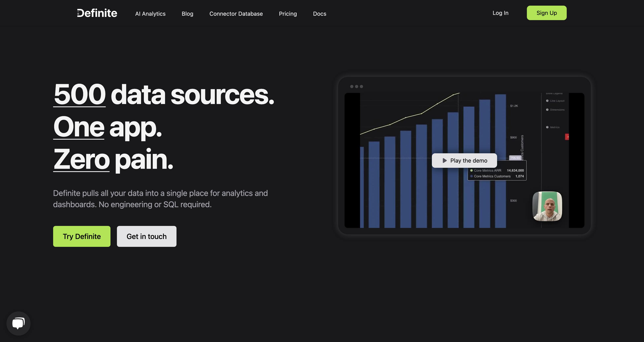Go to the Blog page
The image size is (644, 342).
(x=187, y=14)
